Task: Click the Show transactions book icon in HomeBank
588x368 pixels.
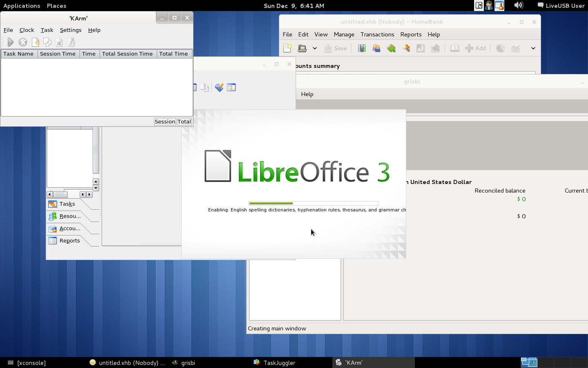Action: [454, 48]
